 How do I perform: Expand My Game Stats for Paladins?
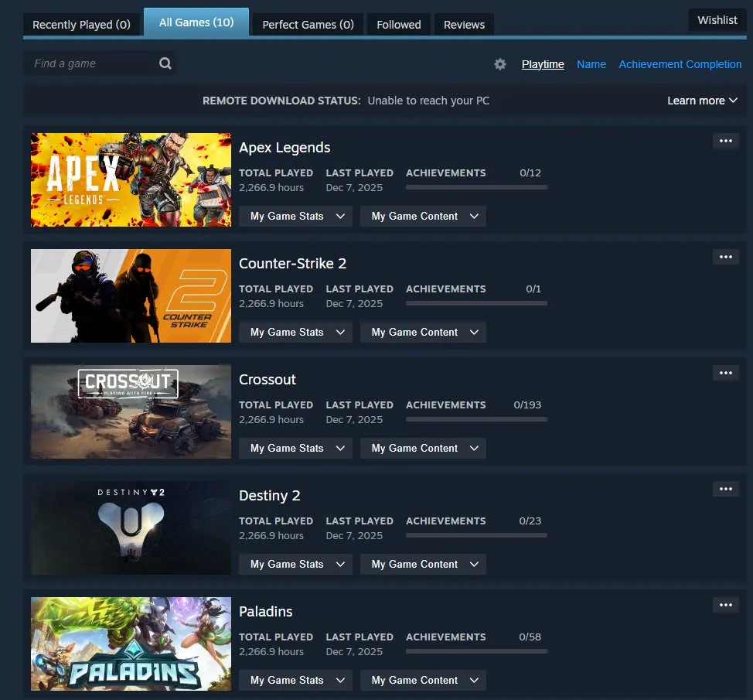pos(296,681)
